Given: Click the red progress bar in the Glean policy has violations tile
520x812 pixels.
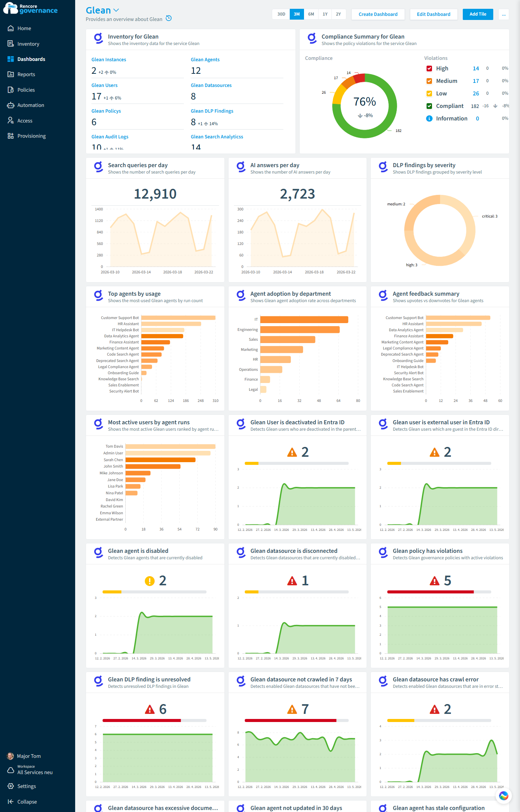Looking at the screenshot, I should [430, 592].
